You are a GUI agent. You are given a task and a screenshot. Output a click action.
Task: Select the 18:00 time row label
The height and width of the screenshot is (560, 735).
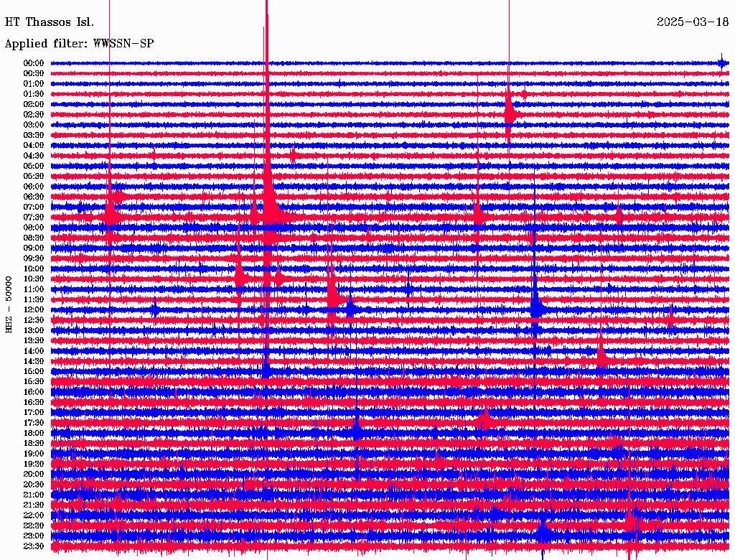point(34,434)
